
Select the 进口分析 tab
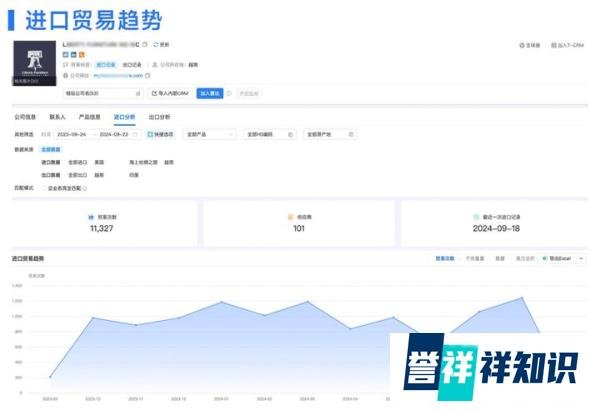click(124, 117)
